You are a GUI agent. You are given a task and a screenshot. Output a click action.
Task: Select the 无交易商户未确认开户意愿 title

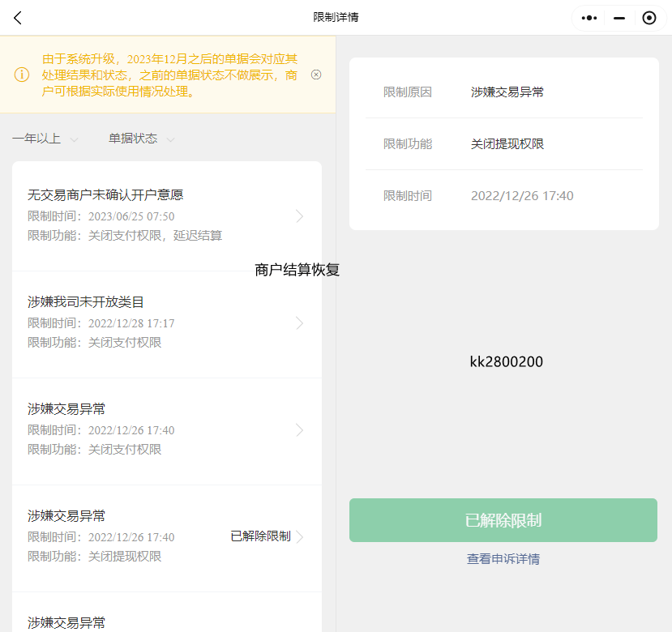click(105, 195)
